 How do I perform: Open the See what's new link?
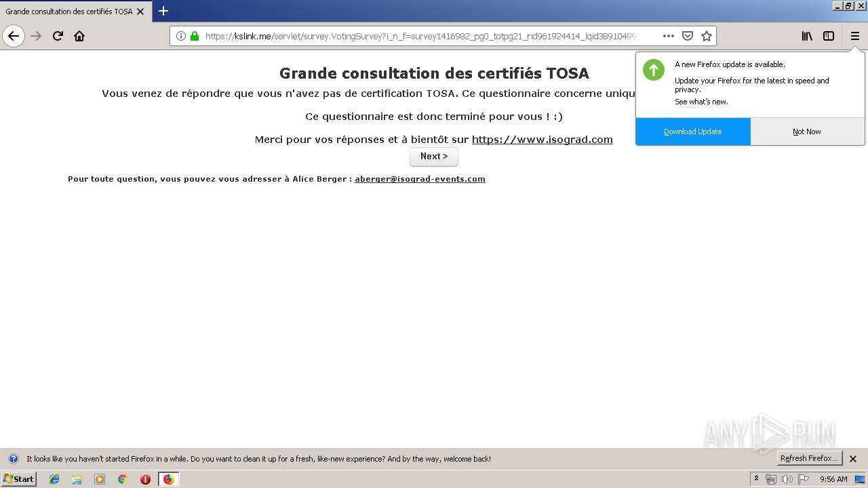701,102
